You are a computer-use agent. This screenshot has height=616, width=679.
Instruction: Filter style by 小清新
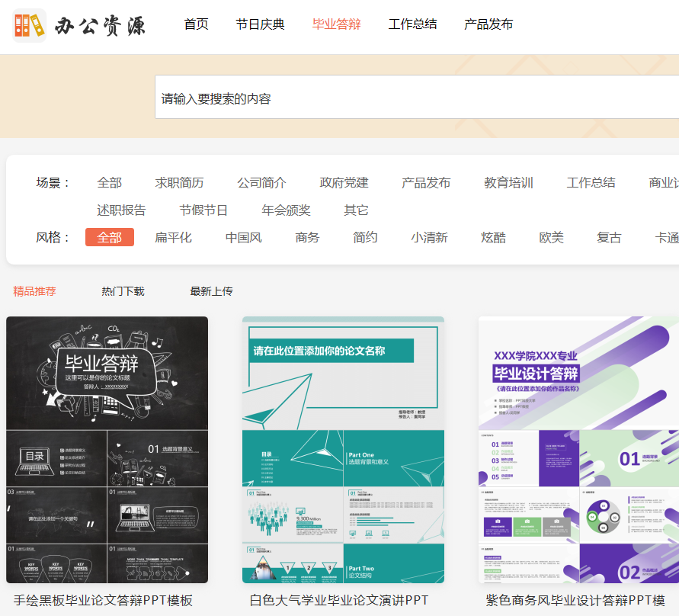pyautogui.click(x=429, y=237)
